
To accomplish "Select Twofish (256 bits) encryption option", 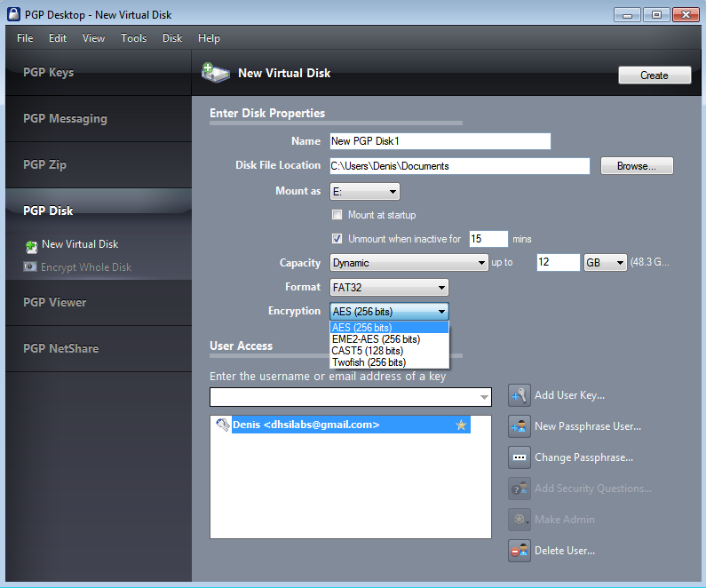I will point(368,362).
